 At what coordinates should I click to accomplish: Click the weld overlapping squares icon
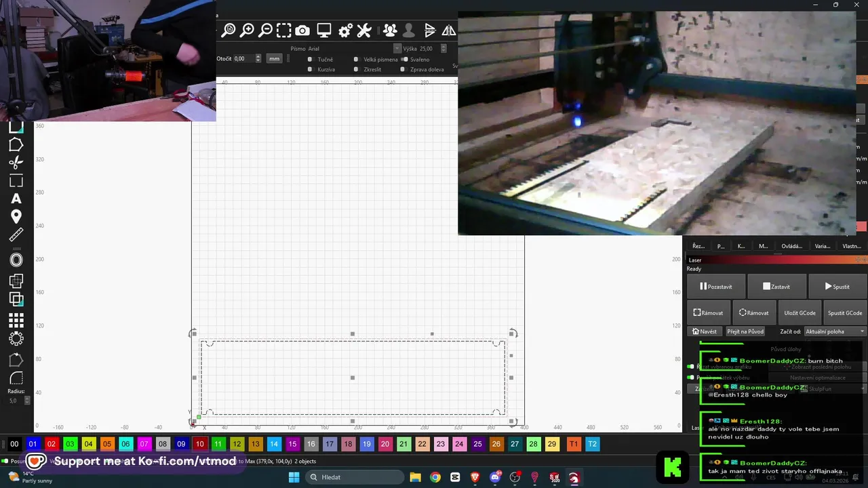pyautogui.click(x=16, y=281)
